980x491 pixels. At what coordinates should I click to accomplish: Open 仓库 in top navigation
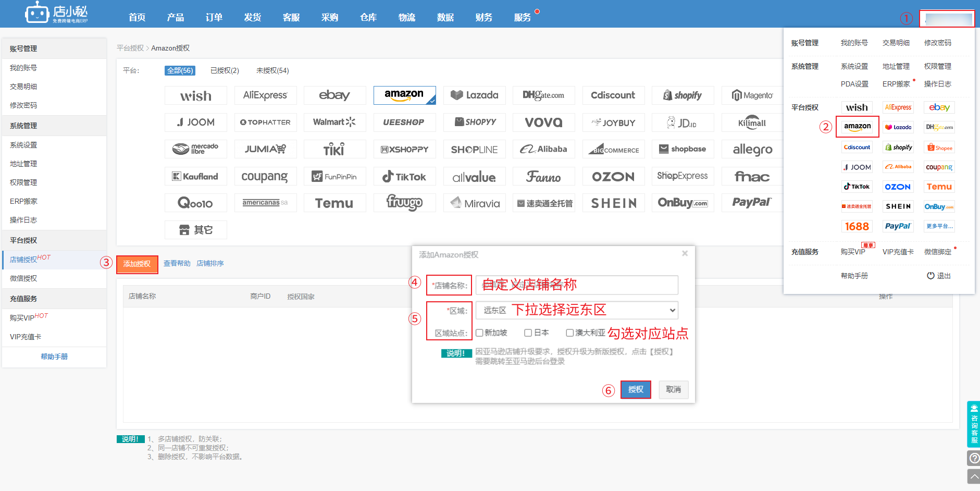pyautogui.click(x=368, y=17)
